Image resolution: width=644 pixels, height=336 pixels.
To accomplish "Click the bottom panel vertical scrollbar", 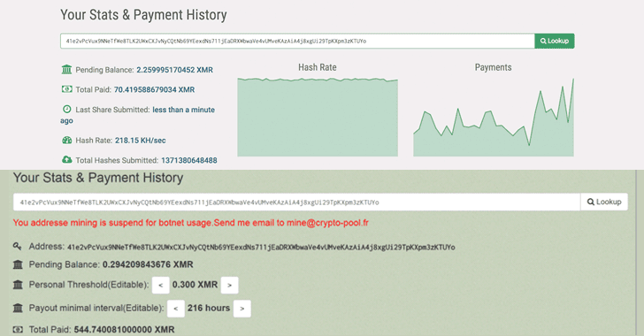I will (636, 253).
